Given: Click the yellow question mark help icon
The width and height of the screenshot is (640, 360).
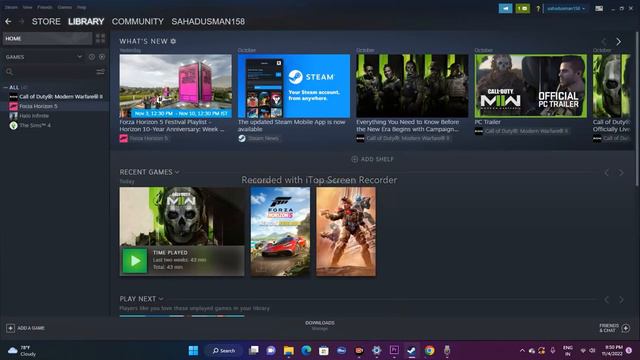Looking at the screenshot, I should click(538, 8).
